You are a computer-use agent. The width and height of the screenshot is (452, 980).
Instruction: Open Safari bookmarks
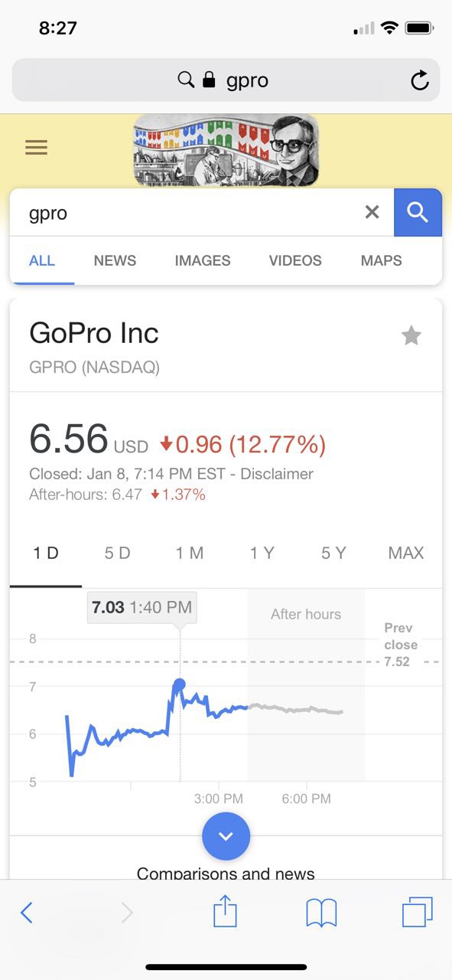click(x=321, y=913)
